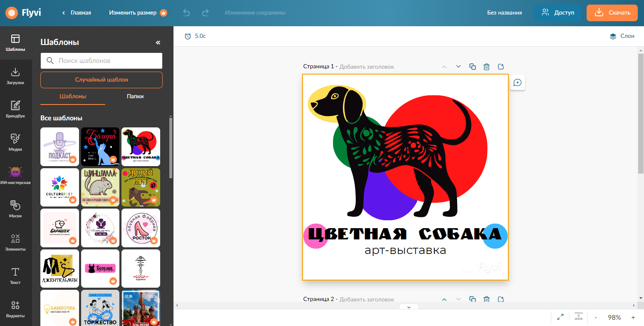Switch to the Папки tab

(x=135, y=96)
